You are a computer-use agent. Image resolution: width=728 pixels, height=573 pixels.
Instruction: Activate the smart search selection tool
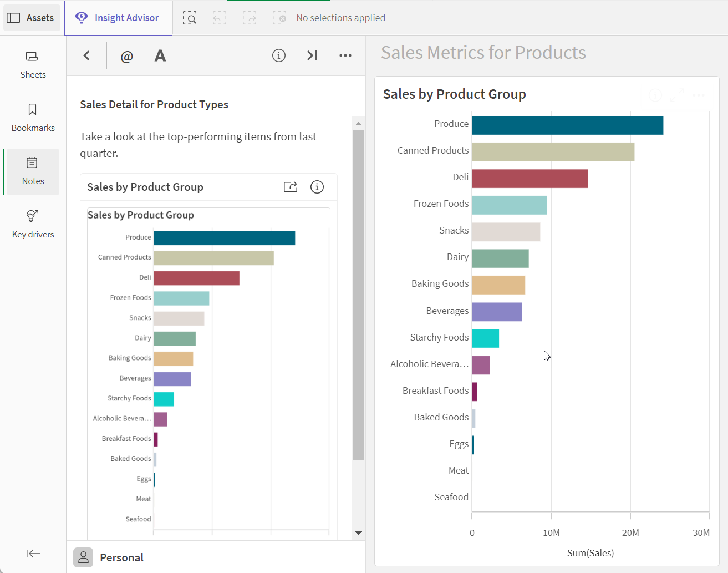coord(190,18)
